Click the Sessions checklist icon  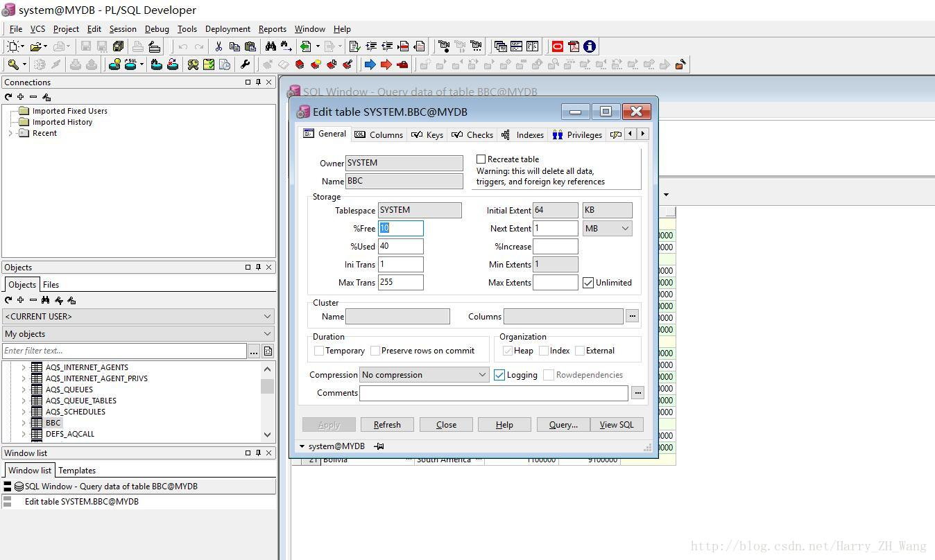(x=208, y=64)
